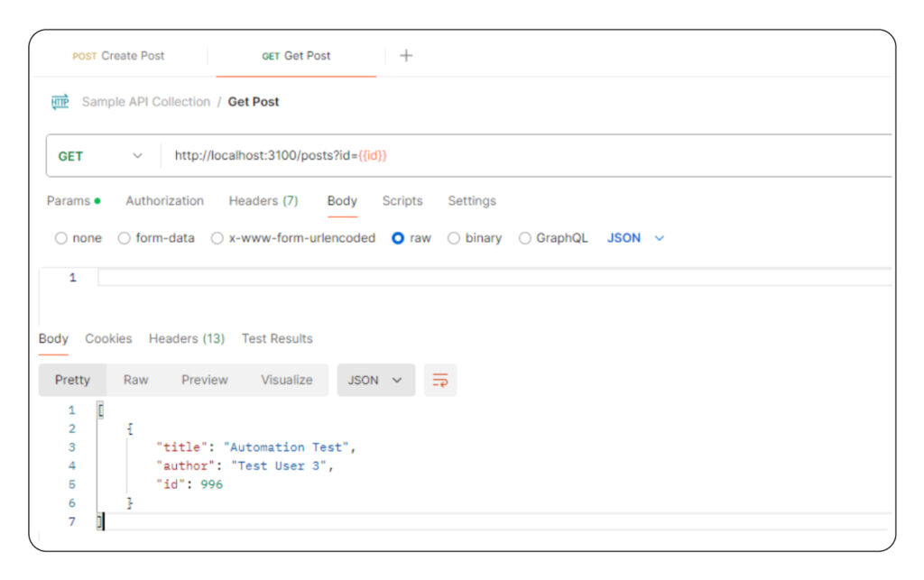Click opening bracket on response line 1
Screen dimensions: 924x580
coord(101,410)
